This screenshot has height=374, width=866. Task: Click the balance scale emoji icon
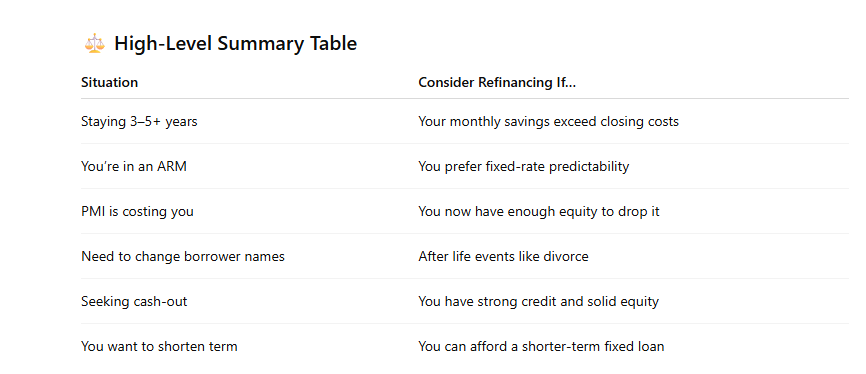(94, 43)
